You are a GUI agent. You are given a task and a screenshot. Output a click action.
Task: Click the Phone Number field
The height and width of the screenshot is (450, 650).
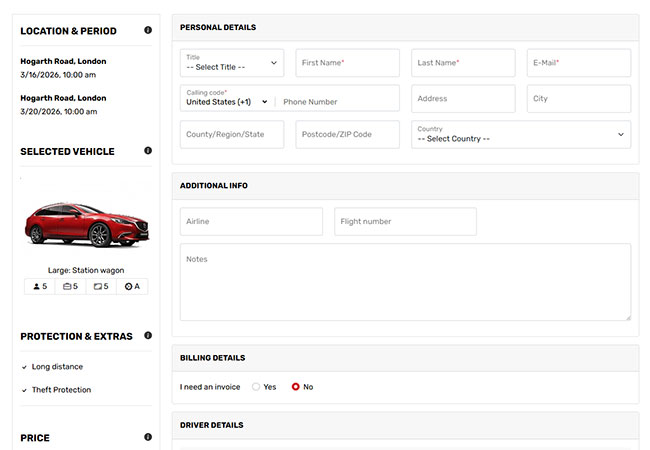coord(339,102)
